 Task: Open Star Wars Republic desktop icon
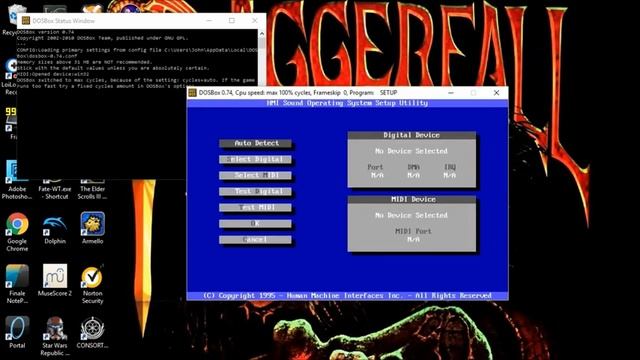pos(55,336)
